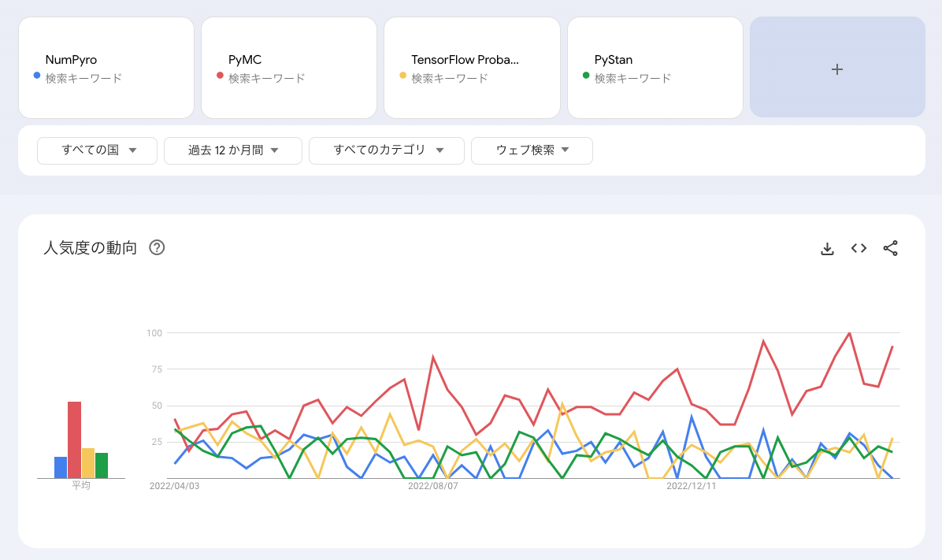Click the 100 axis value
Viewport: 942px width, 560px height.
[154, 333]
